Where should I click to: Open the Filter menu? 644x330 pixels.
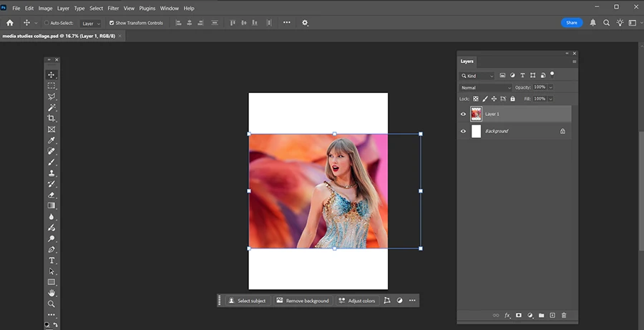pos(113,8)
